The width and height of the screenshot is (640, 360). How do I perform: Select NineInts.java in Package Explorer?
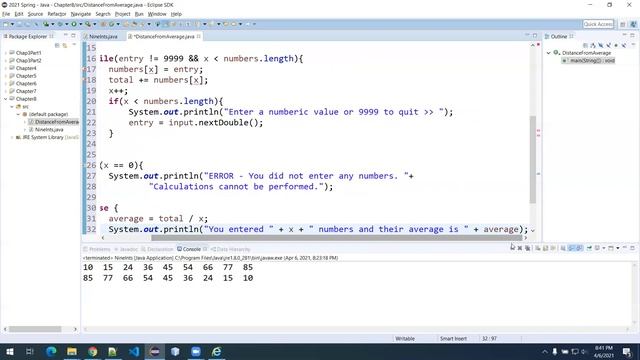click(49, 129)
